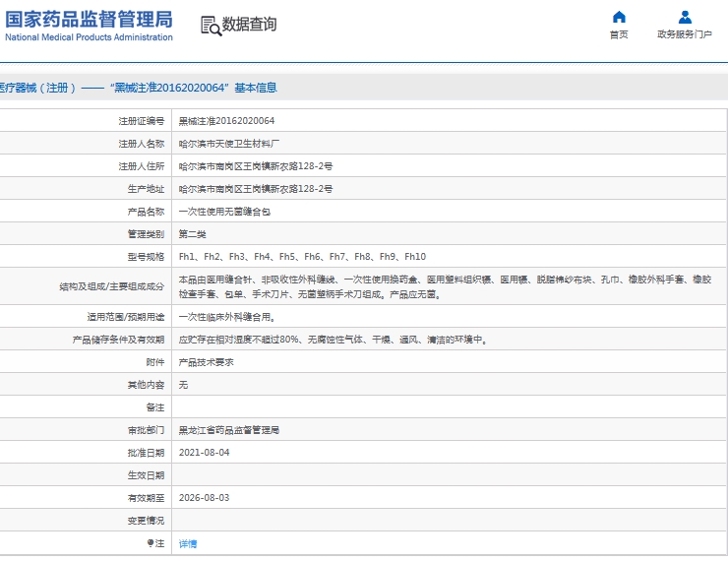Click the 注册人名称 row label
This screenshot has height=561, width=728.
click(x=142, y=144)
